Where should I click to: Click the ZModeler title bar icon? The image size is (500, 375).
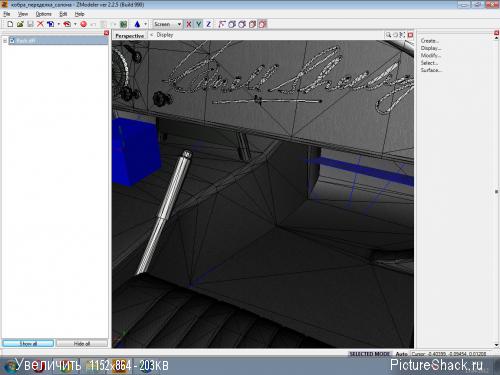(x=4, y=5)
